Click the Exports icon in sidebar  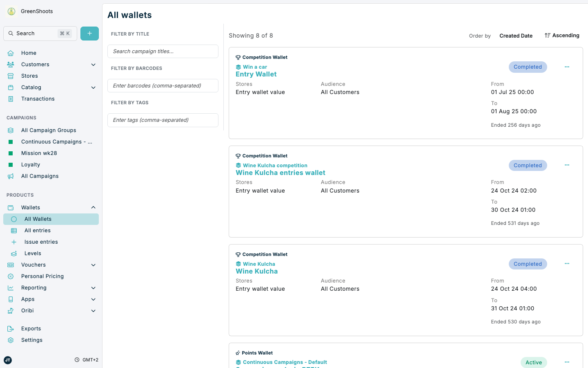pyautogui.click(x=11, y=328)
